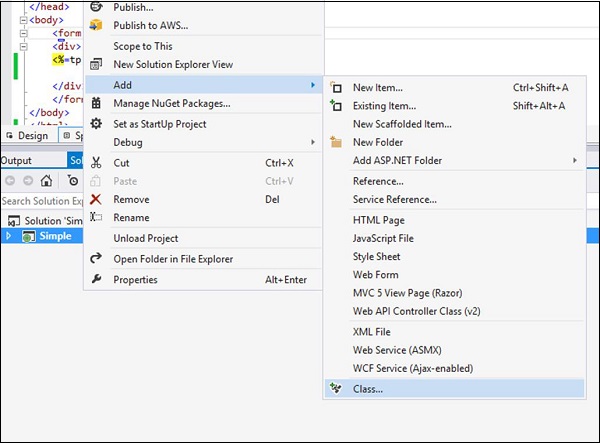Open the Add ASP.NET Folder submenu
The image size is (600, 443).
pyautogui.click(x=397, y=160)
